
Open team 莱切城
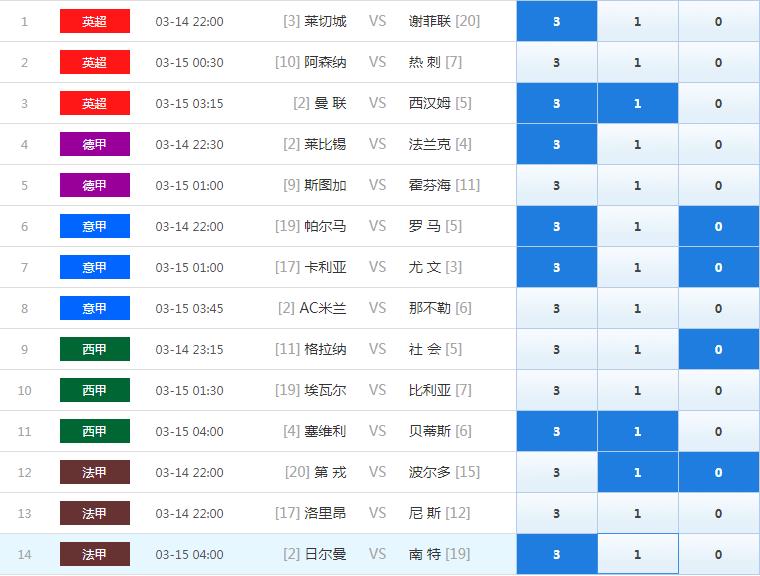tap(325, 21)
